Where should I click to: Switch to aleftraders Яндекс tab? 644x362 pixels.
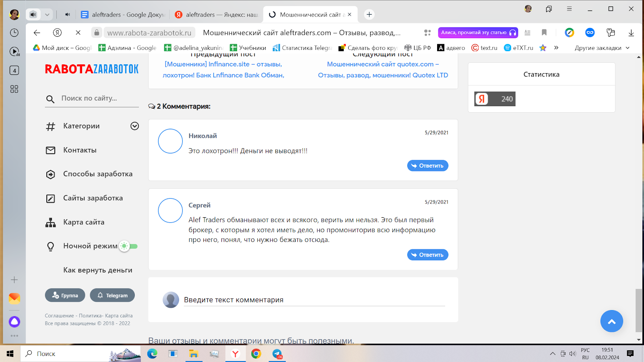click(217, 14)
